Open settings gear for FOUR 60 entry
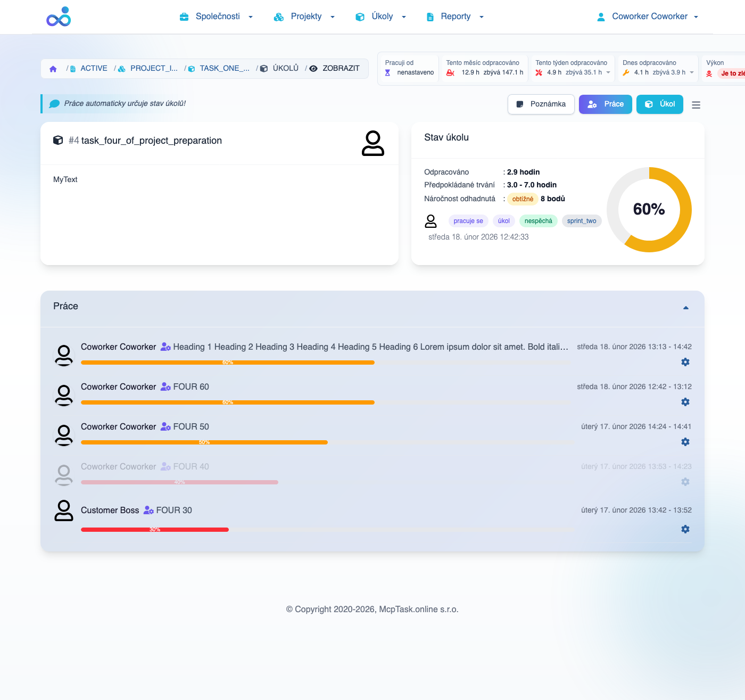 tap(685, 402)
